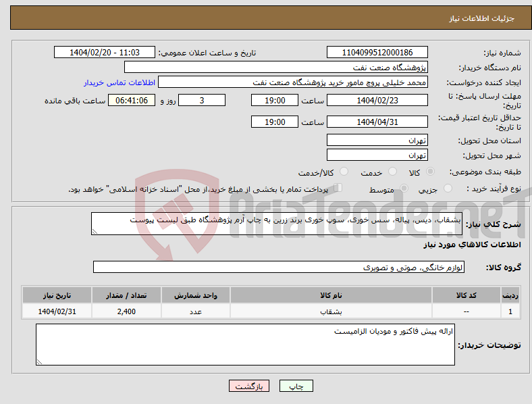This screenshot has width=532, height=404.
Task: Click the response deadline date 1404/02/23
Action: click(377, 100)
